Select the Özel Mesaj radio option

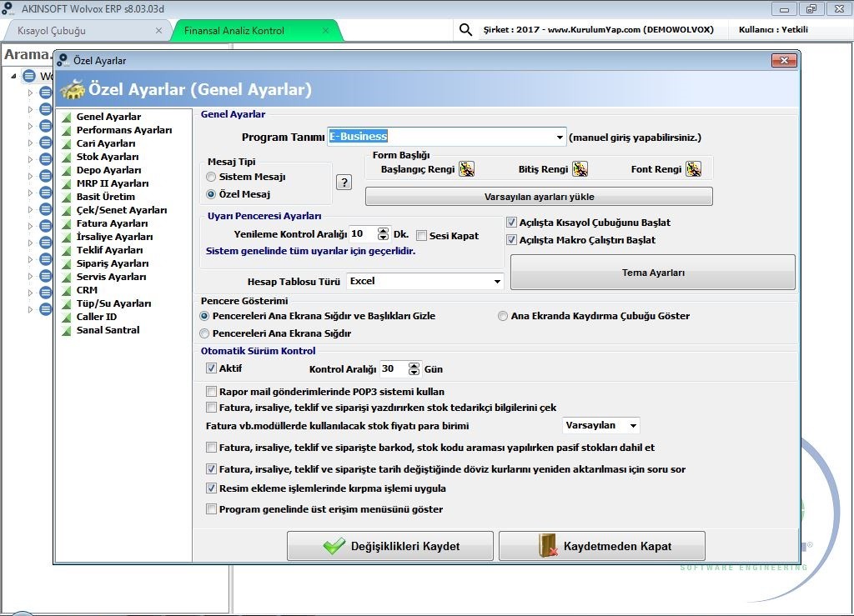tap(211, 194)
